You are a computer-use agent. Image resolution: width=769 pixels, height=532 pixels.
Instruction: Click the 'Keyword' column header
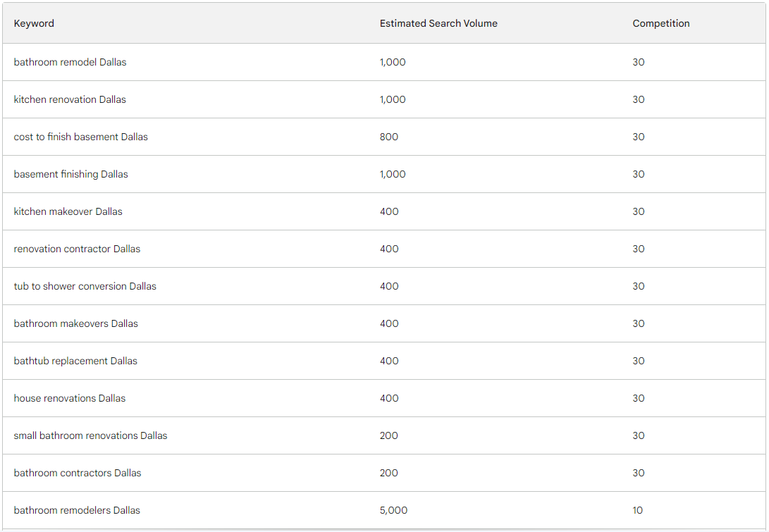tap(33, 23)
